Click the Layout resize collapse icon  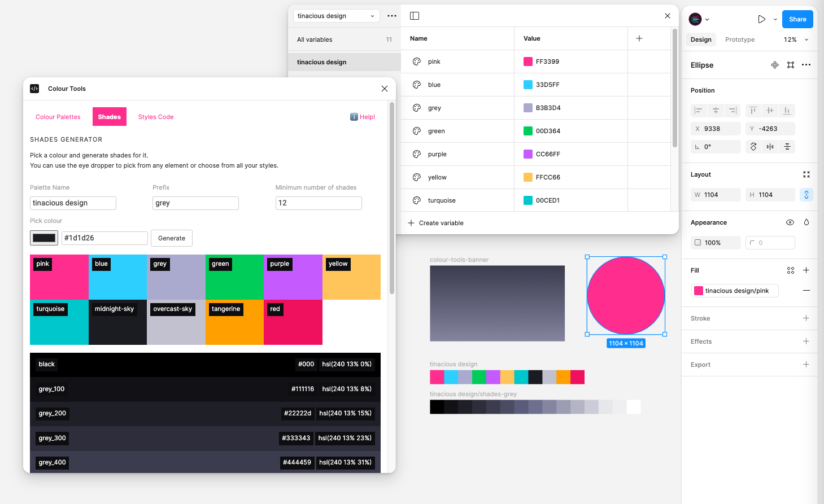[806, 174]
